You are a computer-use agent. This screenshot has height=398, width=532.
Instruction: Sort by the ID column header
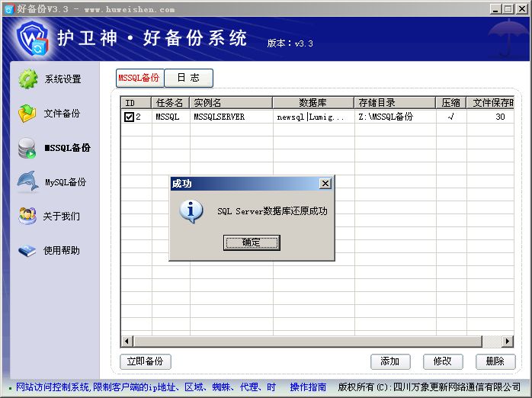click(x=136, y=103)
